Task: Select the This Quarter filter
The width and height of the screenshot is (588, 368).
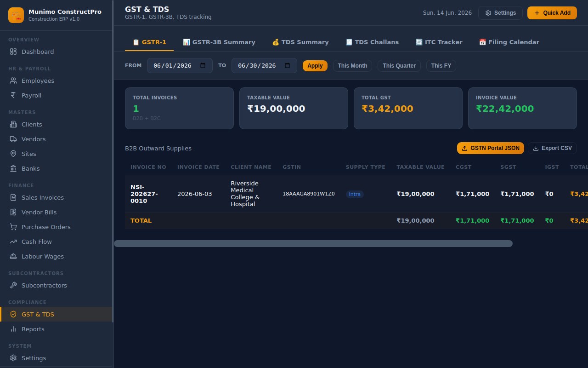Action: (399, 66)
